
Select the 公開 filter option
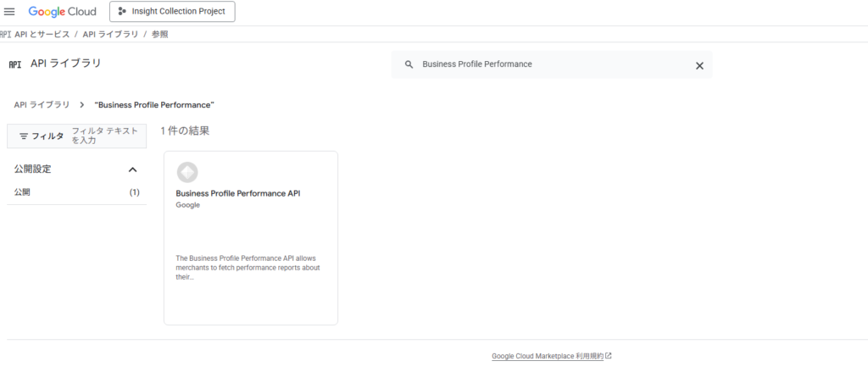click(x=23, y=192)
